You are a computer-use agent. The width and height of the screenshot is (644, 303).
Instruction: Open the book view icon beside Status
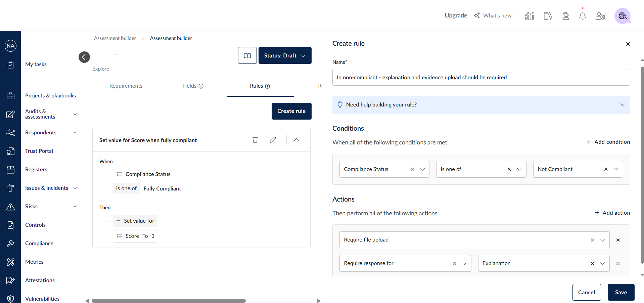(x=247, y=55)
